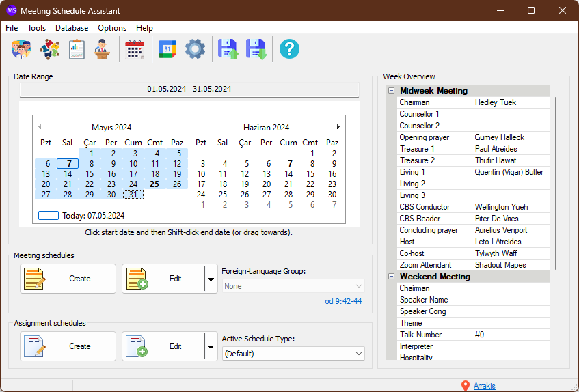This screenshot has height=392, width=579.
Task: Click the restore disk with down arrow
Action: click(x=256, y=49)
